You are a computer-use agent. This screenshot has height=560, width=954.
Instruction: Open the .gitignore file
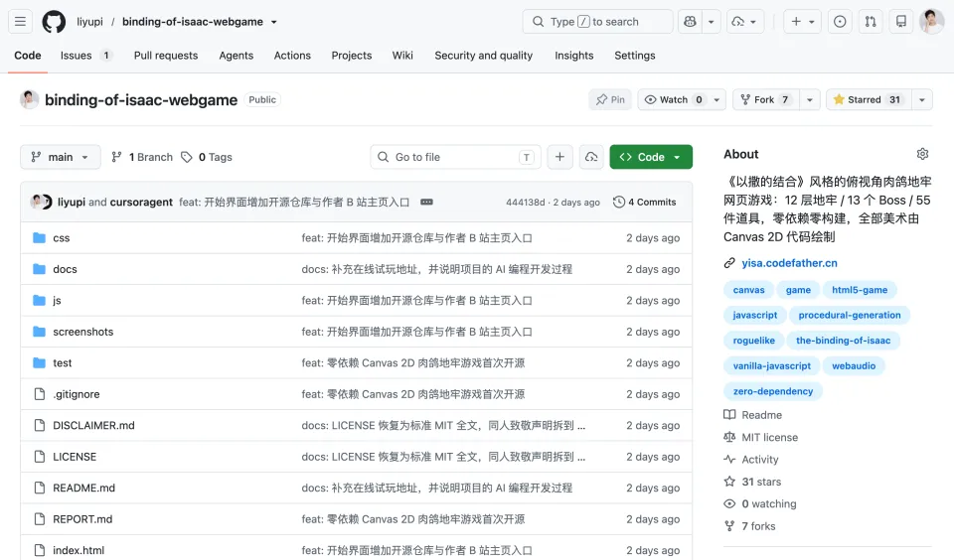coord(77,394)
